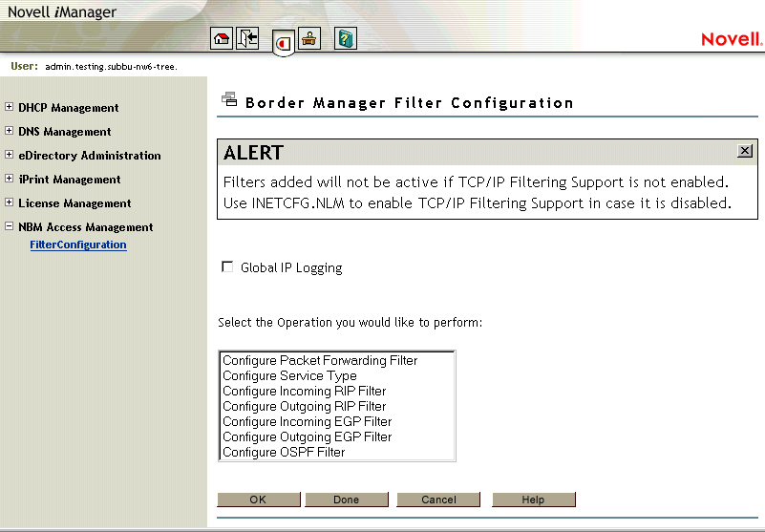The image size is (765, 532).
Task: Click the OK button
Action: click(x=259, y=500)
